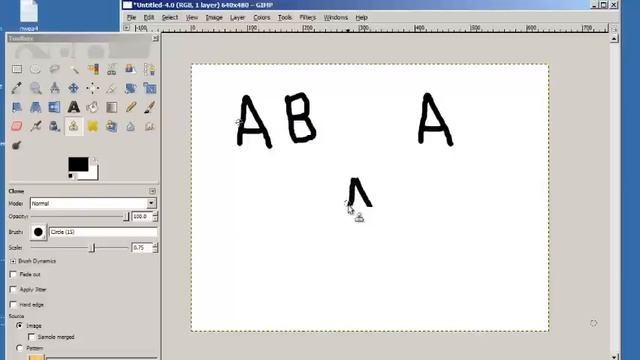
Task: Choose the Pattern source radio button
Action: pyautogui.click(x=19, y=348)
